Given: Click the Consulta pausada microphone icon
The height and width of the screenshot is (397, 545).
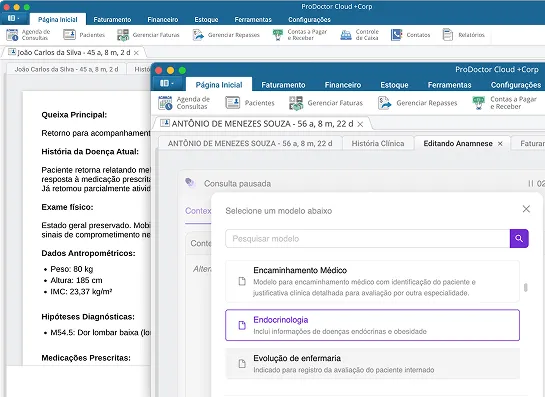Looking at the screenshot, I should [x=190, y=183].
